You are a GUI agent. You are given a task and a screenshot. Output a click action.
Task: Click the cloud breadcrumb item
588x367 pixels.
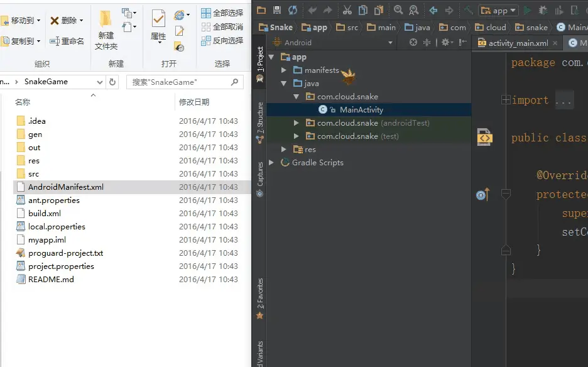491,27
